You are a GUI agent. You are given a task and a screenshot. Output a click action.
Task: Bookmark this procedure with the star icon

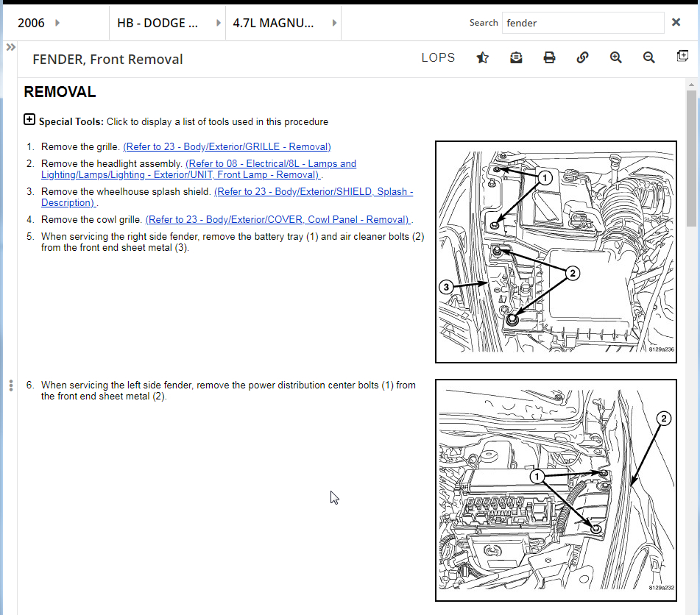click(x=482, y=57)
